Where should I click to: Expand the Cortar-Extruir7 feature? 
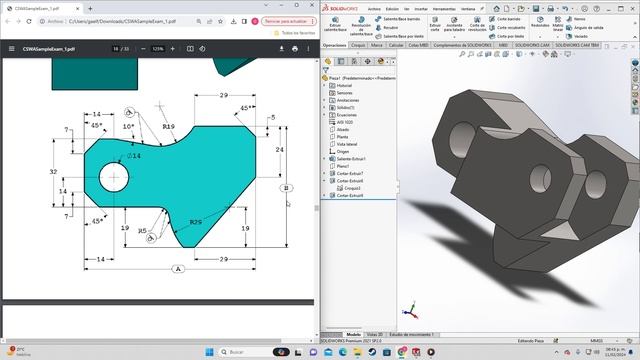pos(324,173)
